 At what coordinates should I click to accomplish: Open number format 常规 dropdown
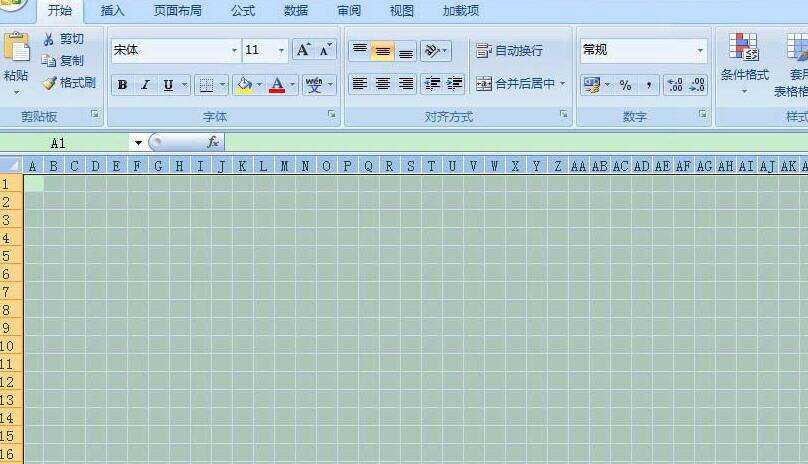(x=700, y=50)
